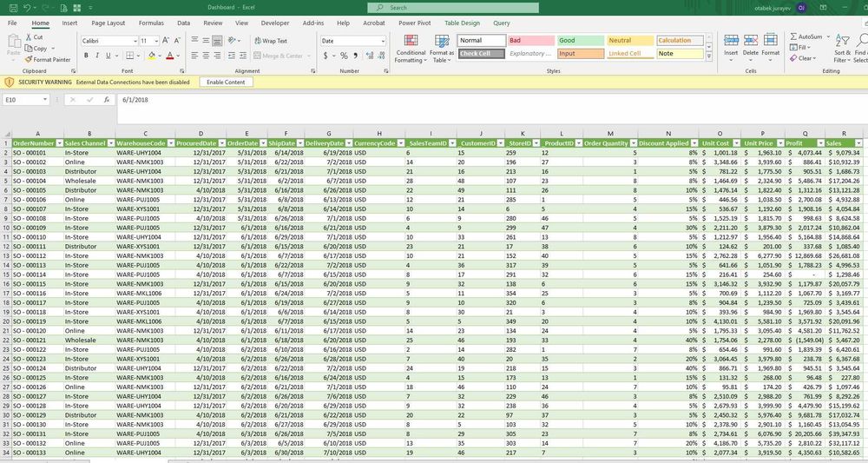Viewport: 868px width, 463px height.
Task: Open the otabek jurayev account button
Action: 780,8
